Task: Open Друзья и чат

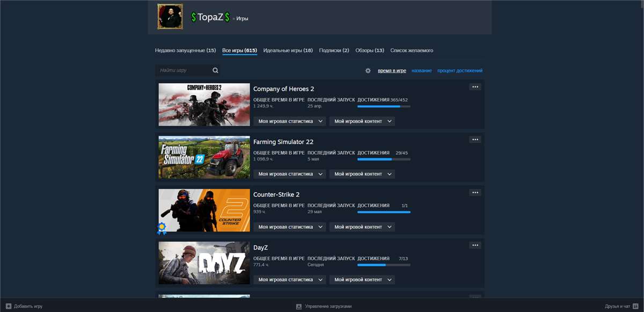Action: [617, 306]
